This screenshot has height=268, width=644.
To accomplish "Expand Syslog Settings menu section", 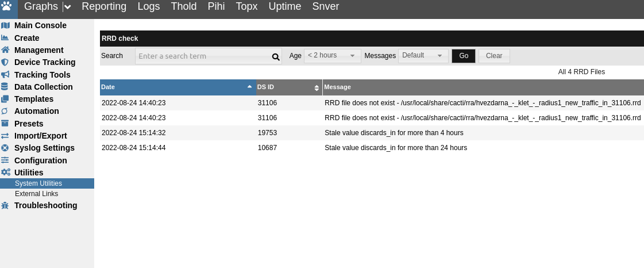I will (x=44, y=148).
